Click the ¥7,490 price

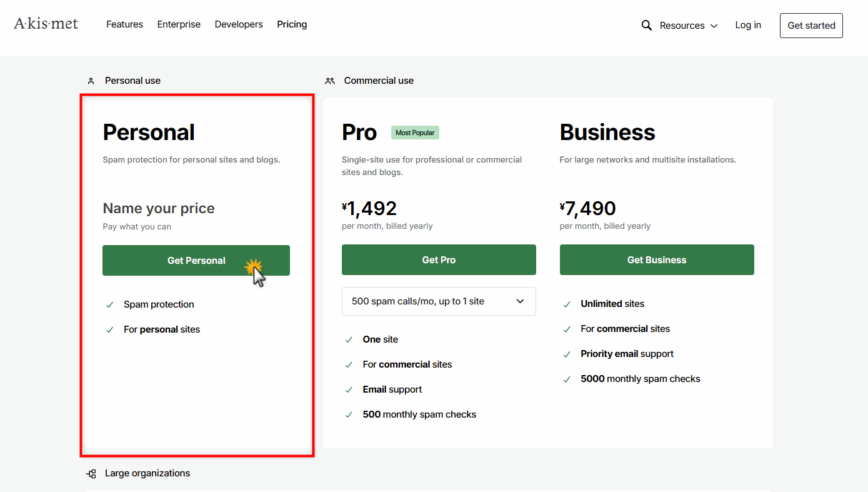point(588,208)
